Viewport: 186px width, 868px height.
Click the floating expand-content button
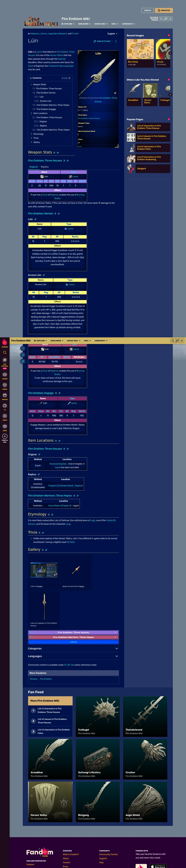[23, 348]
